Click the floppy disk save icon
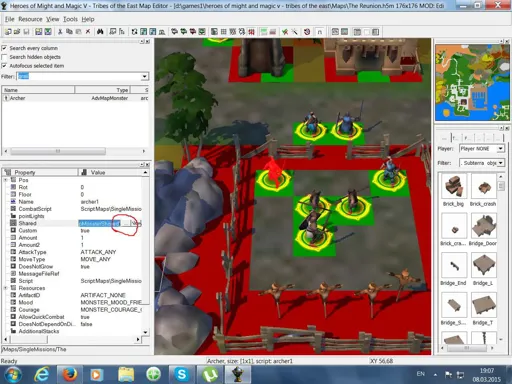The height and width of the screenshot is (384, 512). [27, 32]
